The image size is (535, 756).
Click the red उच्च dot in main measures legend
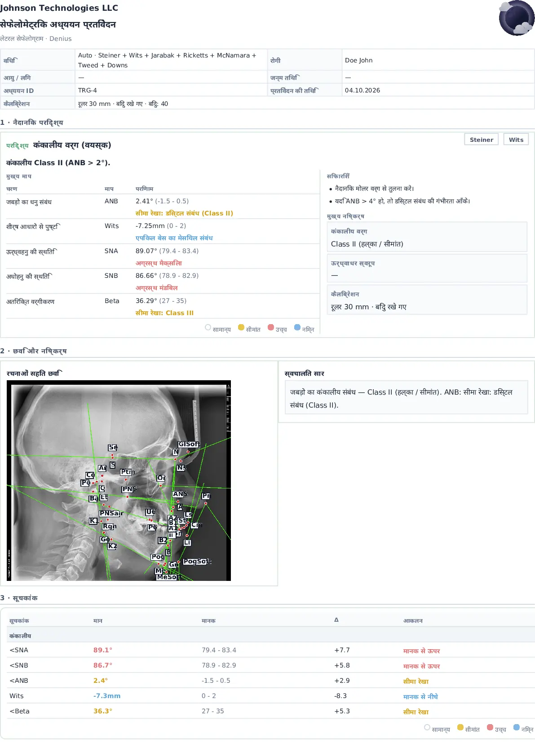[x=271, y=327]
